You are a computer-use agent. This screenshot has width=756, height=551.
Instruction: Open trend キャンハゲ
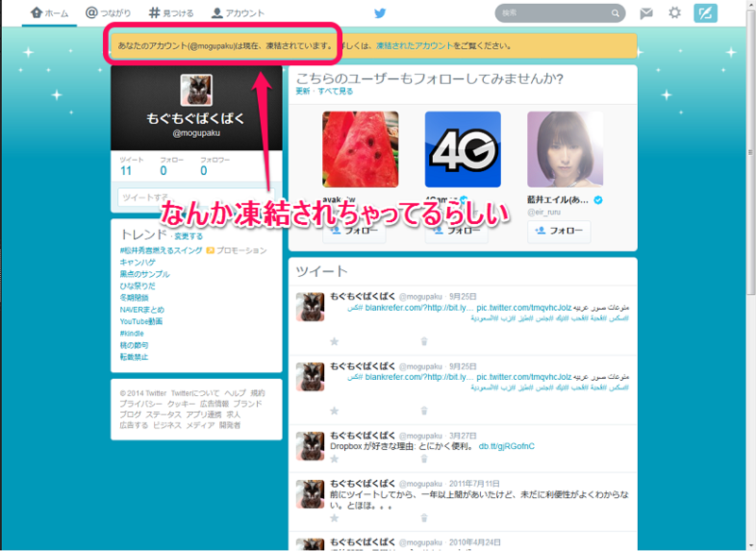[x=137, y=262]
